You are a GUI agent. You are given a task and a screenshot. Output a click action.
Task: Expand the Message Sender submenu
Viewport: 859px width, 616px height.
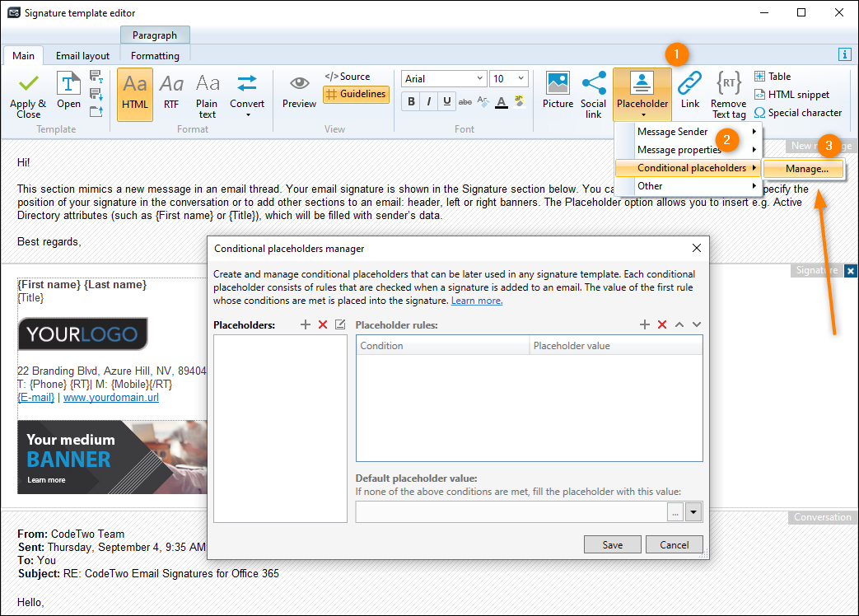(689, 132)
